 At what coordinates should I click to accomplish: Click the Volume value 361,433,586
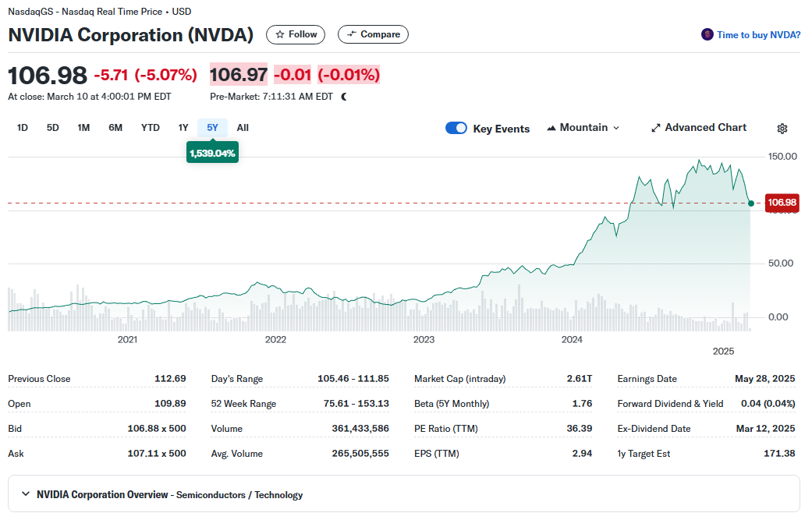coord(360,429)
